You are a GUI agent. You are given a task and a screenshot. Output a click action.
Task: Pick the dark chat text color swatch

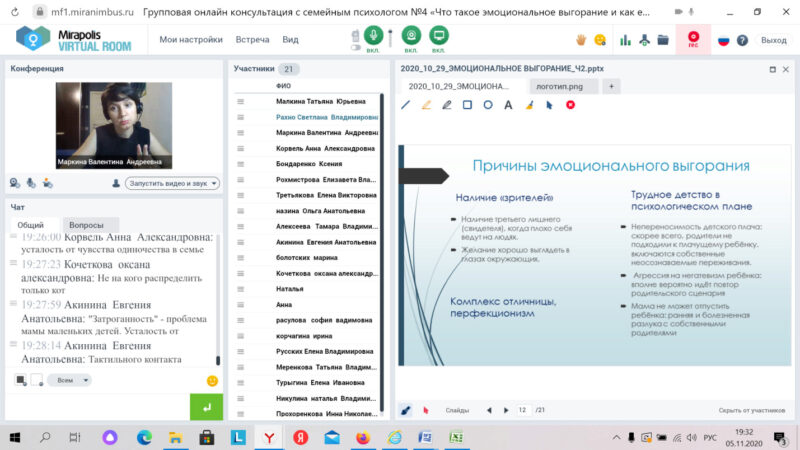pyautogui.click(x=20, y=380)
